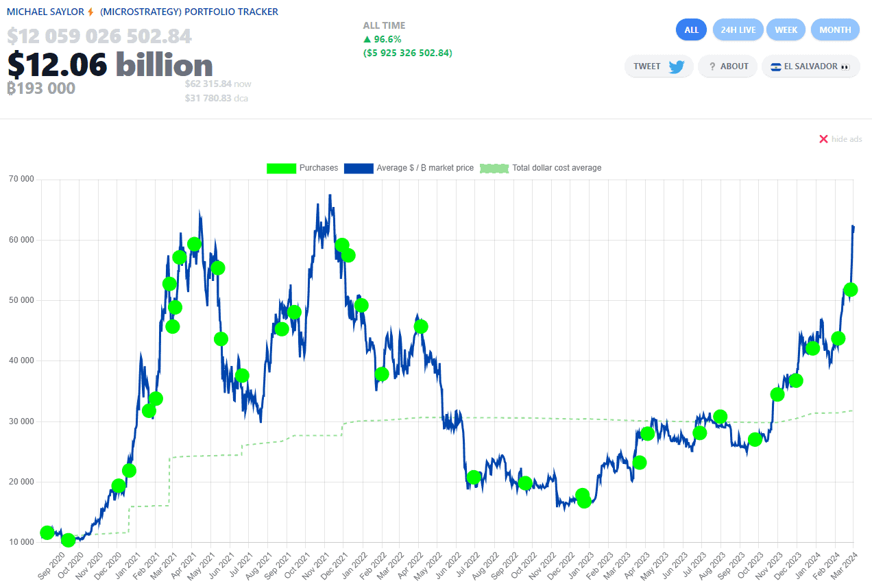This screenshot has width=872, height=588.
Task: Click the purchase marker in Oct 2022
Action: 525,483
